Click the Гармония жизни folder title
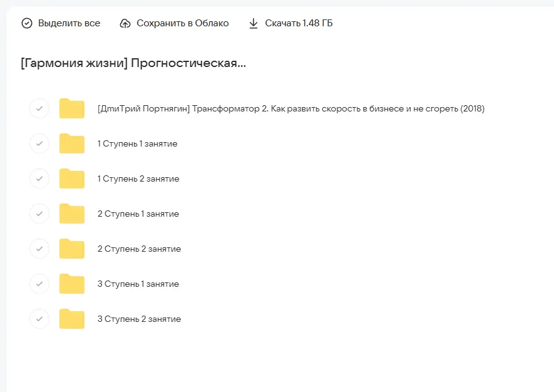The image size is (554, 392). (133, 64)
